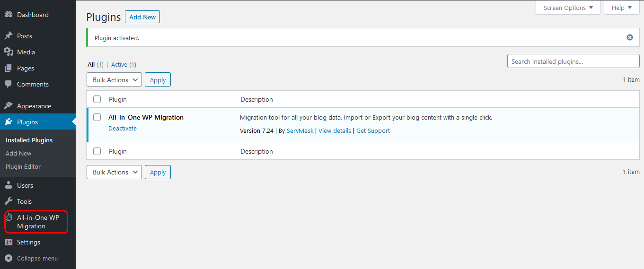Click the bottom Apply button

(158, 172)
